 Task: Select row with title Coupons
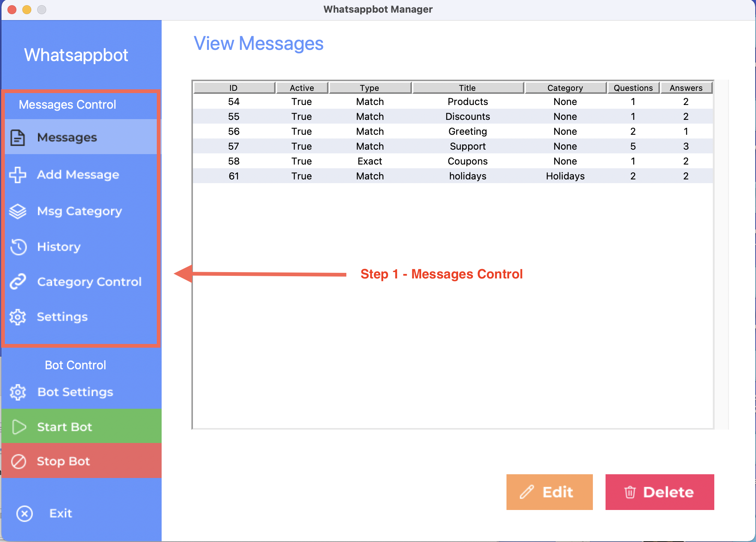(453, 161)
